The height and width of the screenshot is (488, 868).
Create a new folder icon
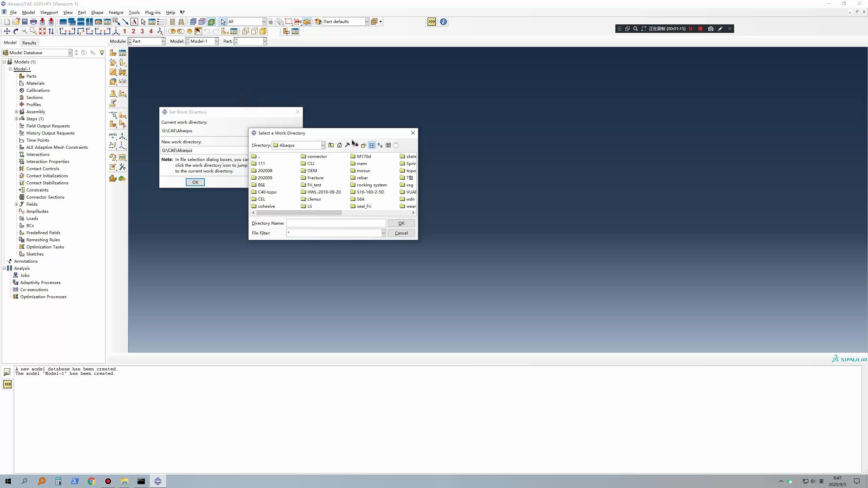(363, 145)
